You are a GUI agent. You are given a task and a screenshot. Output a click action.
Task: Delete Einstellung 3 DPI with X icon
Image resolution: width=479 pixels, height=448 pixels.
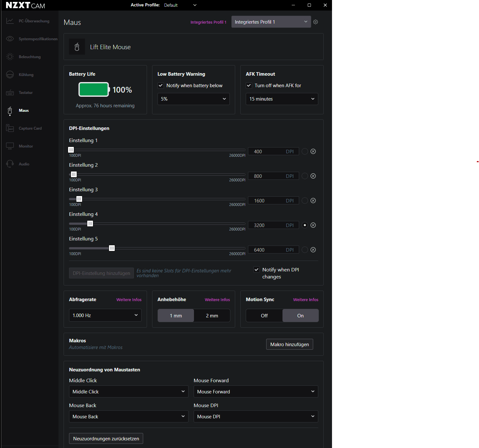tap(313, 201)
